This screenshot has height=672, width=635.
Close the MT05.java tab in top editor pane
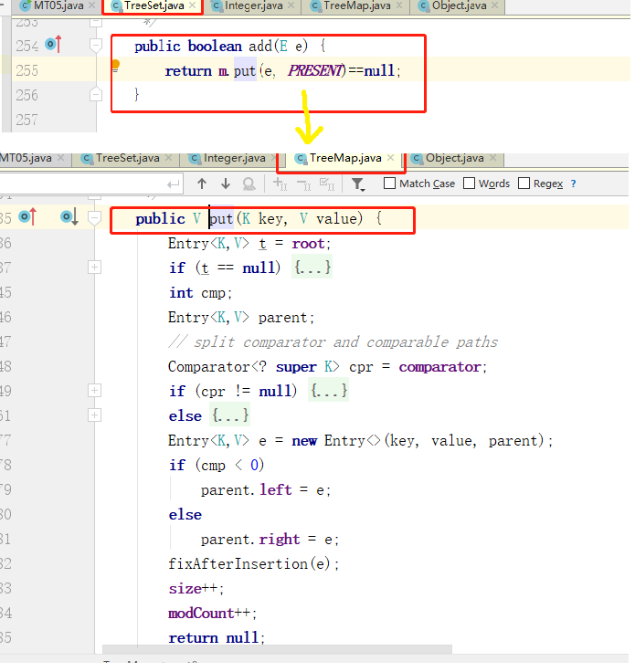(x=91, y=5)
